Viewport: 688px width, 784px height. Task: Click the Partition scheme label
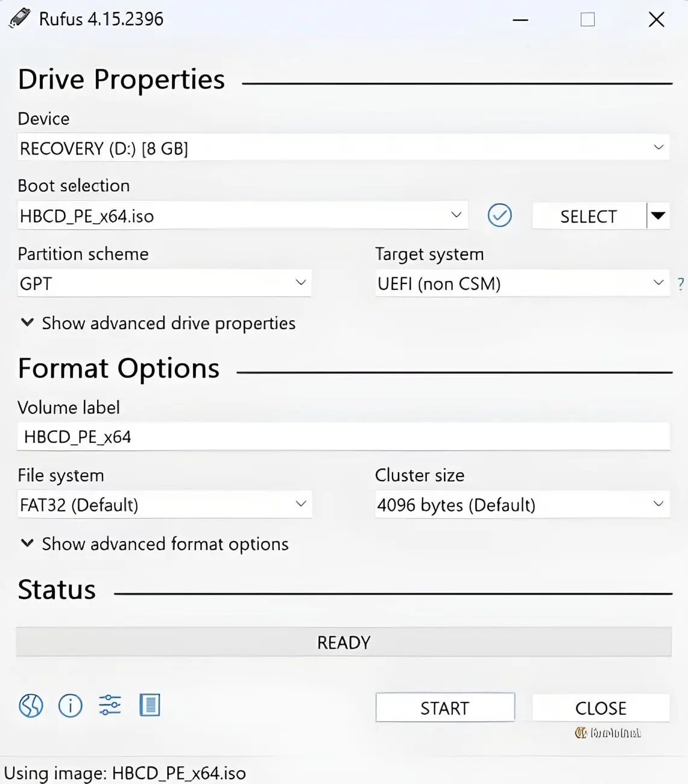pyautogui.click(x=83, y=253)
